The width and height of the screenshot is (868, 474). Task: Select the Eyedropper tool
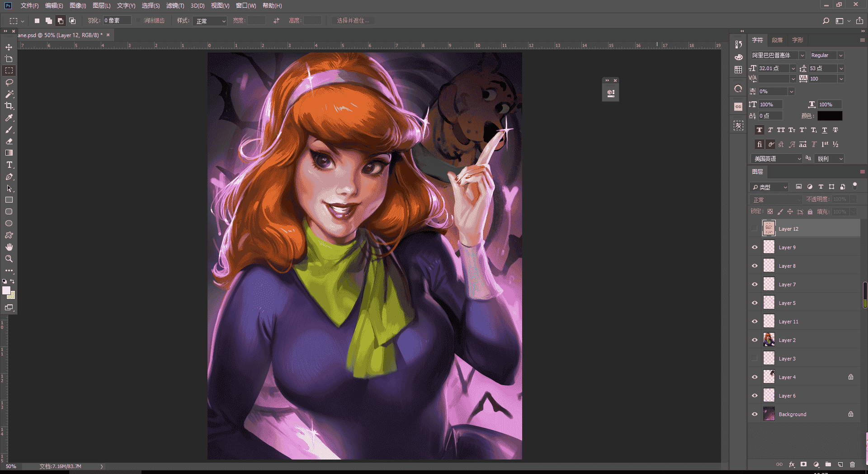tap(9, 118)
